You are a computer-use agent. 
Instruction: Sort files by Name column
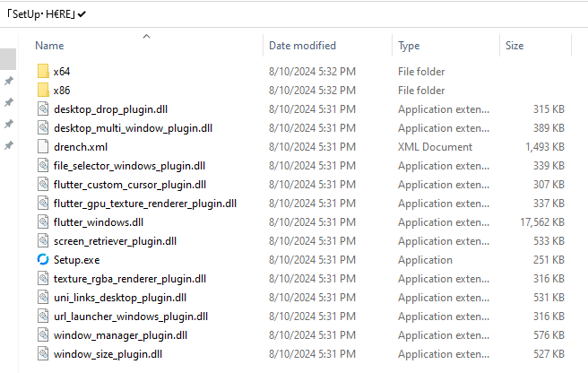pos(49,46)
